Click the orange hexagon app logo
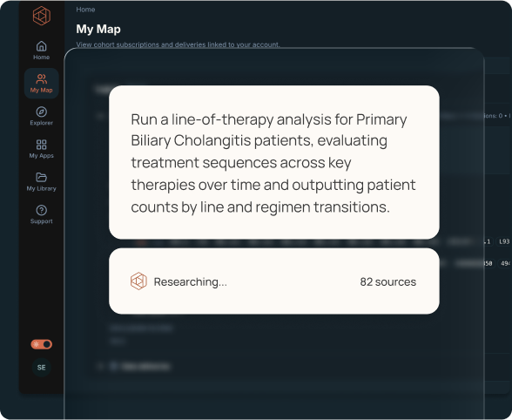 pos(42,16)
